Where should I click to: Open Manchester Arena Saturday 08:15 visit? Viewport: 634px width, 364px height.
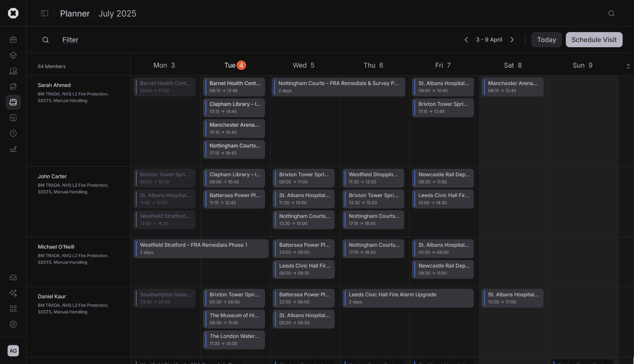[512, 87]
